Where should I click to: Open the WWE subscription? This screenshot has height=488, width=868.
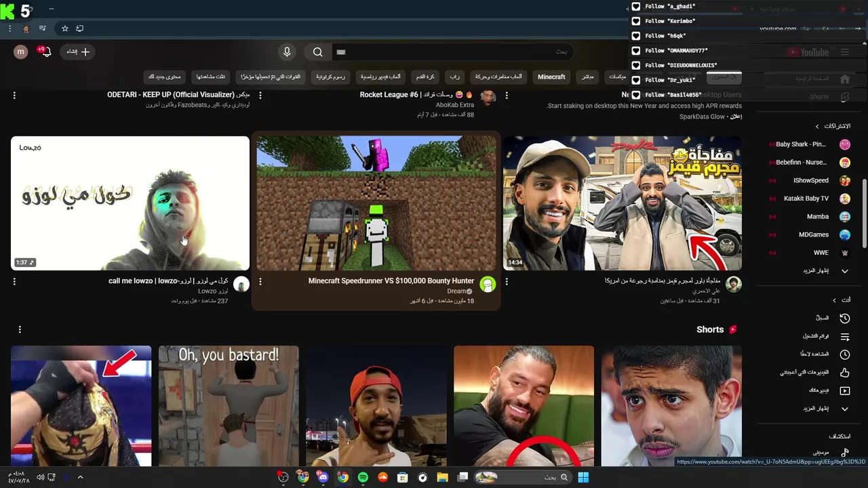(x=810, y=253)
